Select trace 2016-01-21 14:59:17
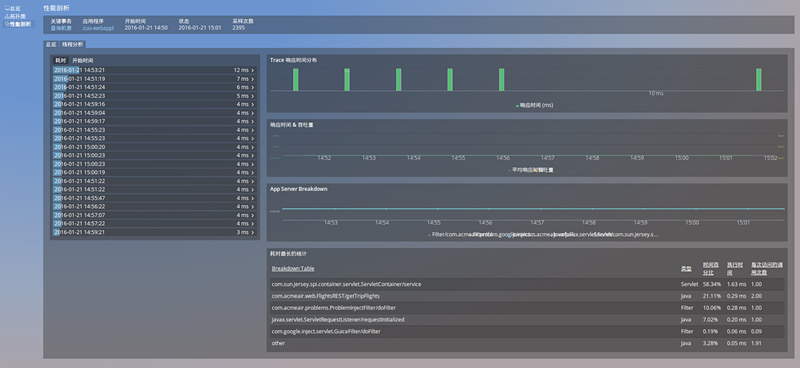800x368 pixels. [154, 121]
